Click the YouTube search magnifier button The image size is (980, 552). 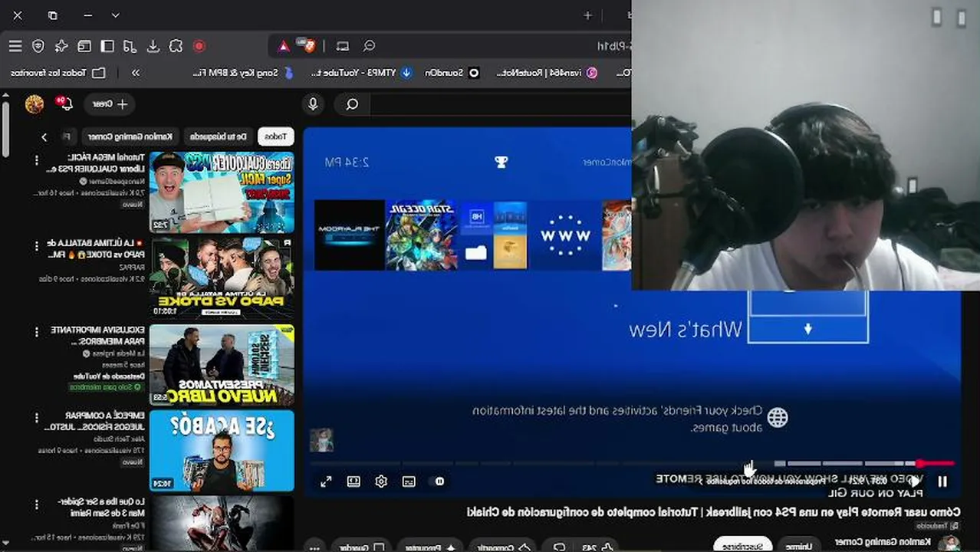pos(352,104)
